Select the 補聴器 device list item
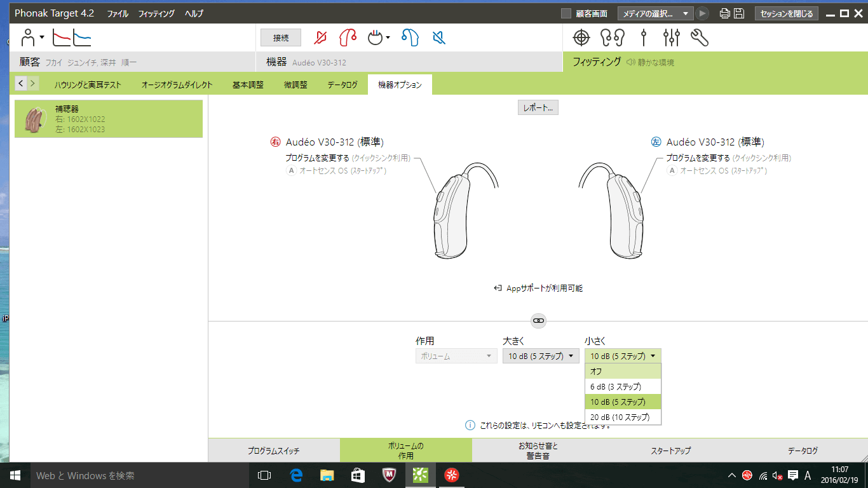This screenshot has width=868, height=488. point(109,119)
